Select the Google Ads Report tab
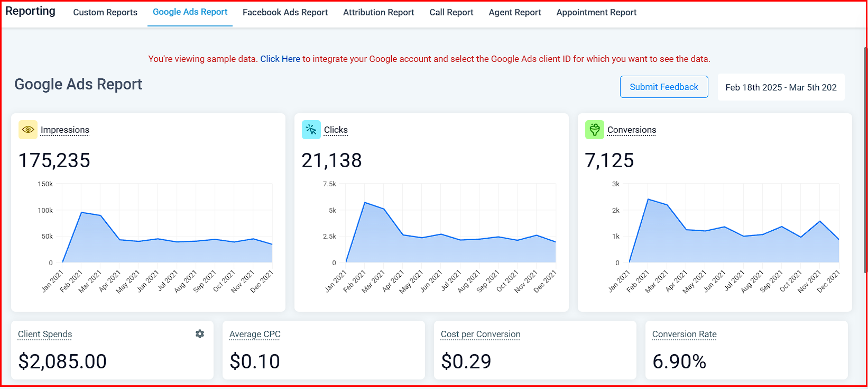This screenshot has height=389, width=868. click(190, 12)
